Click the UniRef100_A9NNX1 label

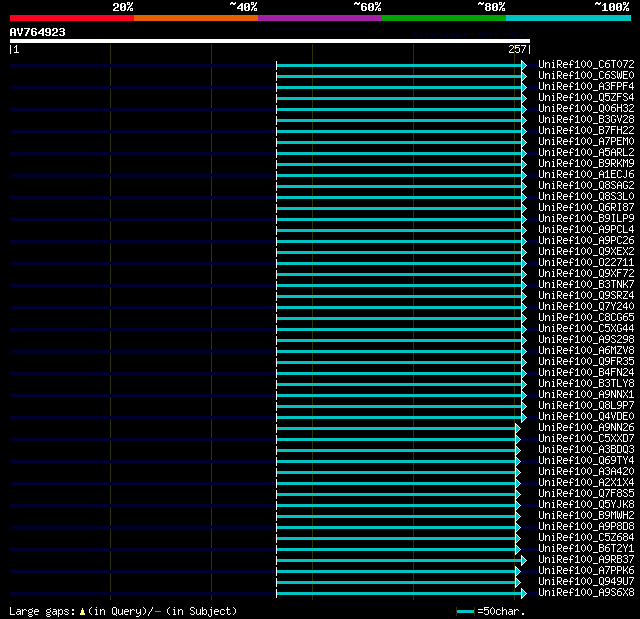586,395
